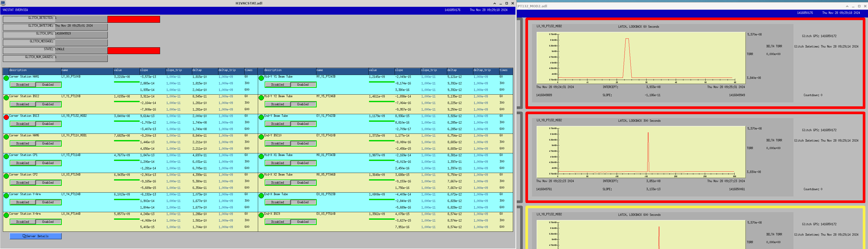Click the status circle for Mid-X X2 Beam Tube
This screenshot has width=868, height=249.
pyautogui.click(x=261, y=176)
